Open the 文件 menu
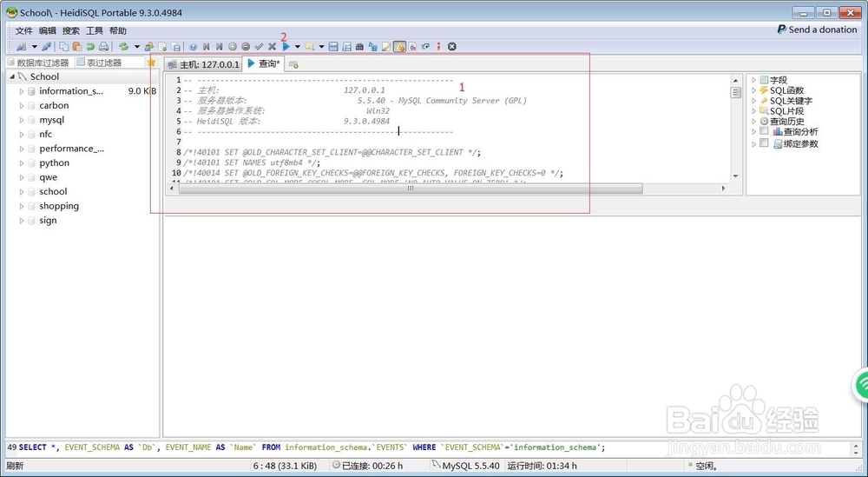This screenshot has width=868, height=477. 23,30
